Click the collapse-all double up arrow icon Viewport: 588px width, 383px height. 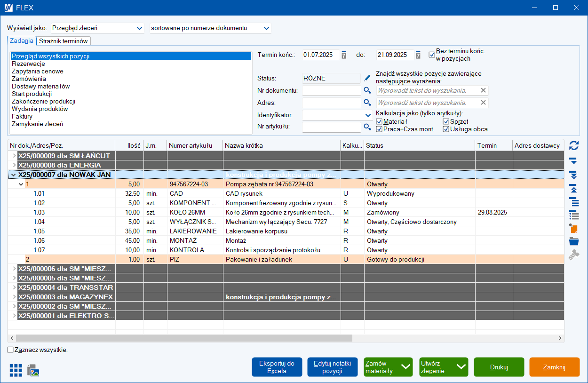tap(573, 189)
